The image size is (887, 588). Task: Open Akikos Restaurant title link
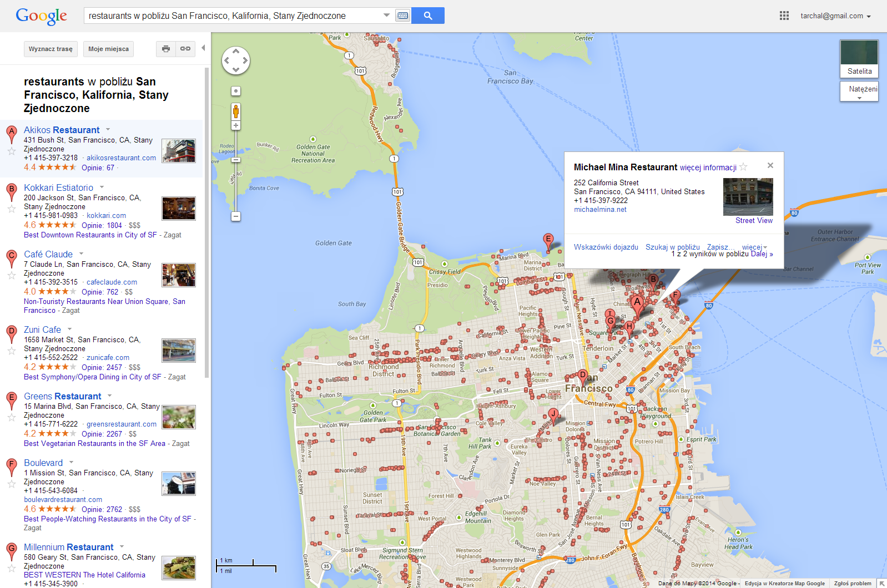pyautogui.click(x=62, y=130)
